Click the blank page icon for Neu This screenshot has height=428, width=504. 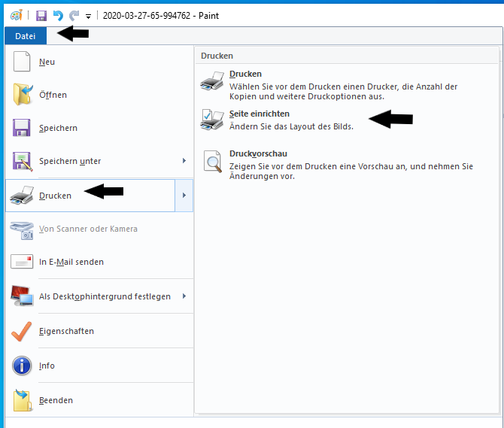pyautogui.click(x=22, y=62)
